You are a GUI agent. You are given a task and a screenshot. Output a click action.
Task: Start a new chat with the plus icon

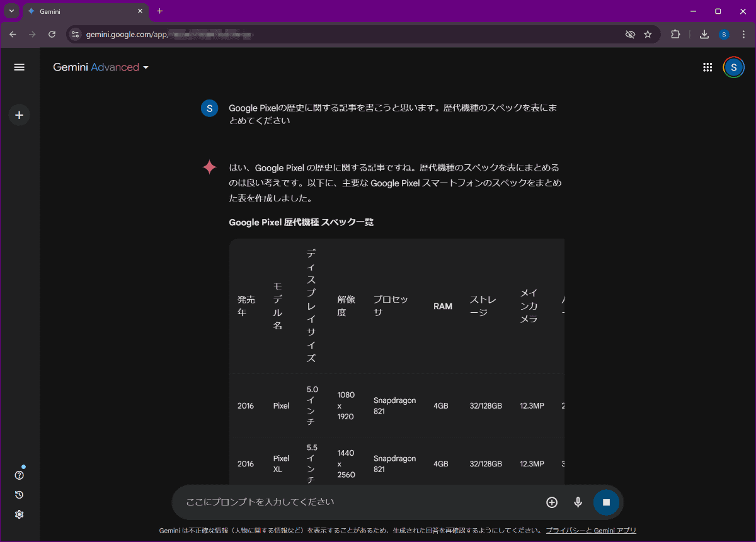[x=19, y=115]
